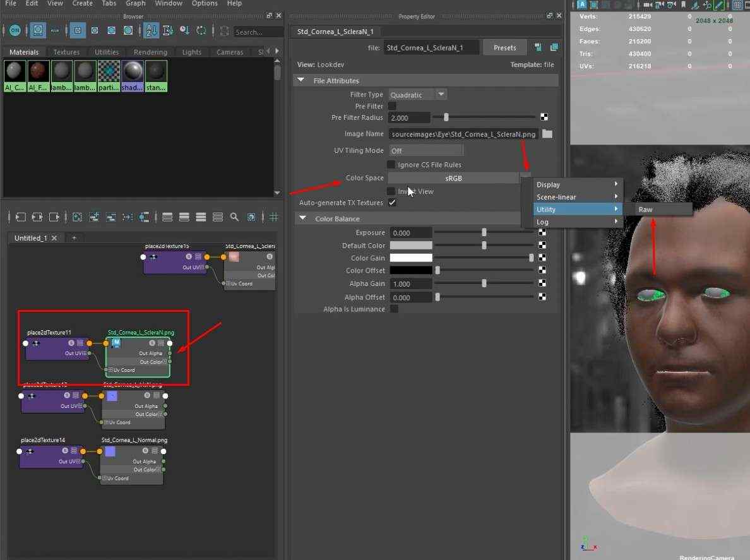Click the Pre Filter Radius slider
The width and height of the screenshot is (750, 560).
pyautogui.click(x=485, y=117)
